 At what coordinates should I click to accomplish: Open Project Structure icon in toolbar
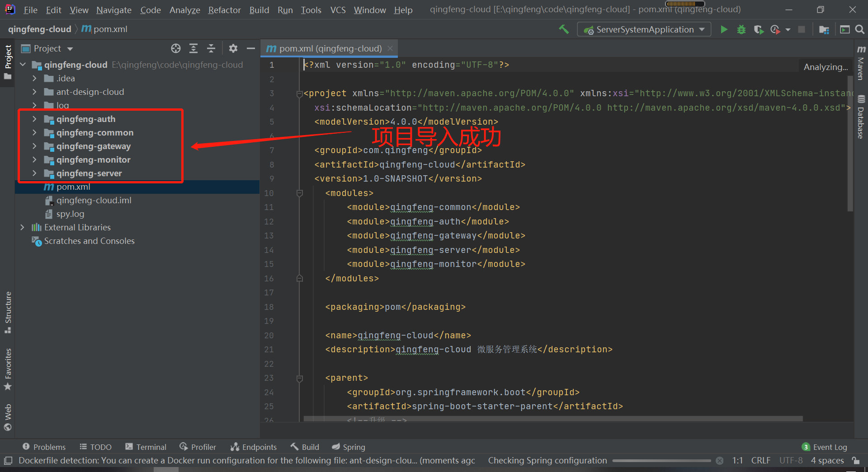pyautogui.click(x=824, y=29)
